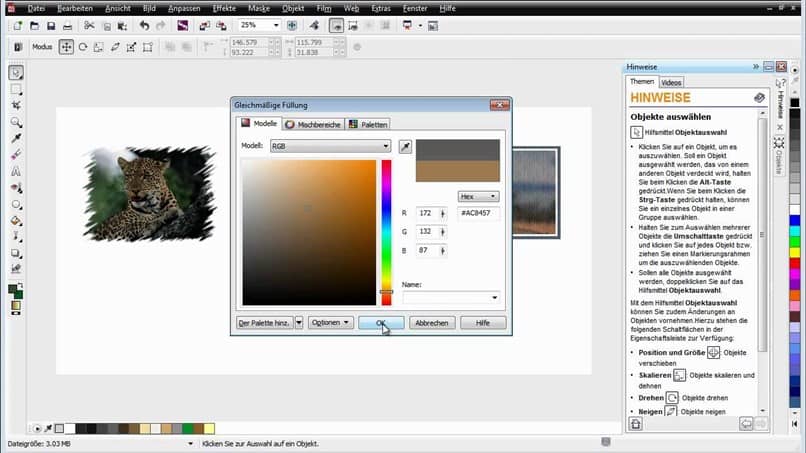The width and height of the screenshot is (806, 453).
Task: Click the Abbrechen button
Action: [x=432, y=323]
